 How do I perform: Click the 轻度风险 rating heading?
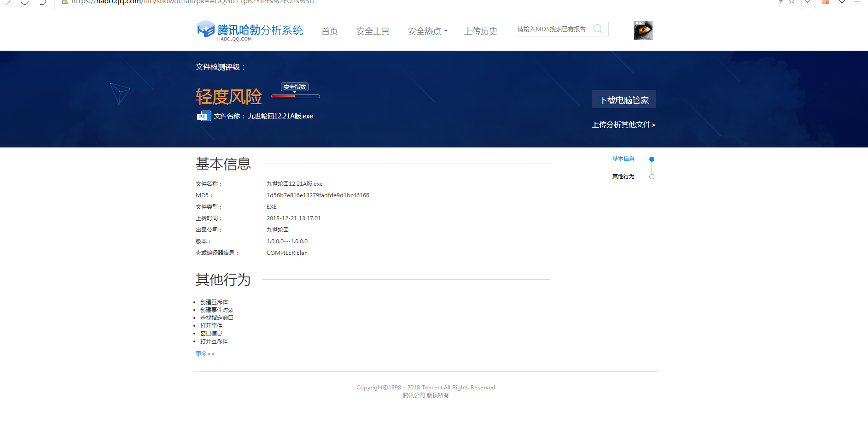click(229, 97)
